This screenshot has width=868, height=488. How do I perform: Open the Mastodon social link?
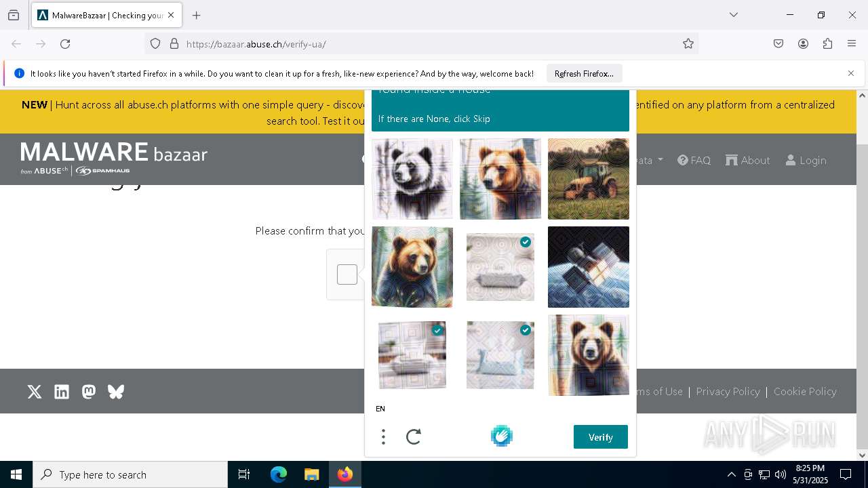(x=89, y=392)
